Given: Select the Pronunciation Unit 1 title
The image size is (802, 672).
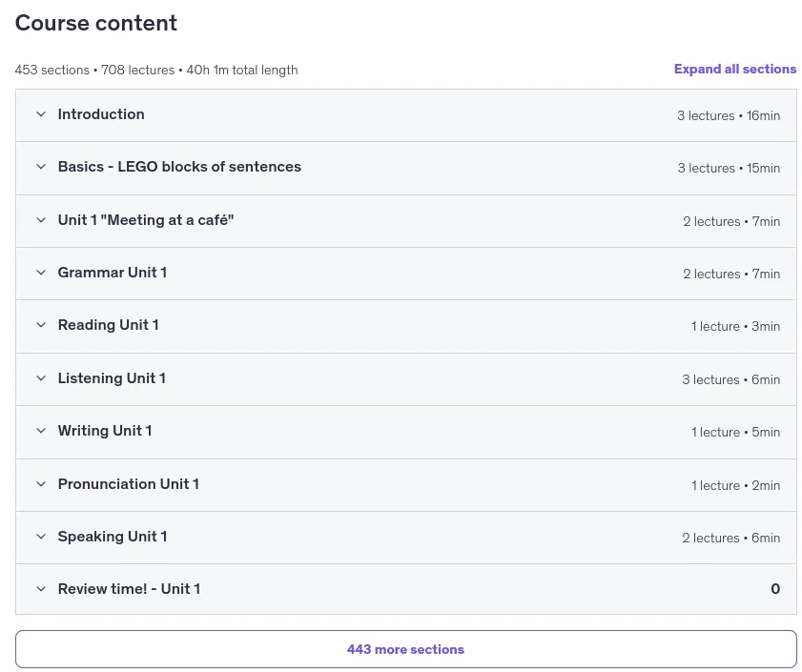Looking at the screenshot, I should [x=129, y=484].
